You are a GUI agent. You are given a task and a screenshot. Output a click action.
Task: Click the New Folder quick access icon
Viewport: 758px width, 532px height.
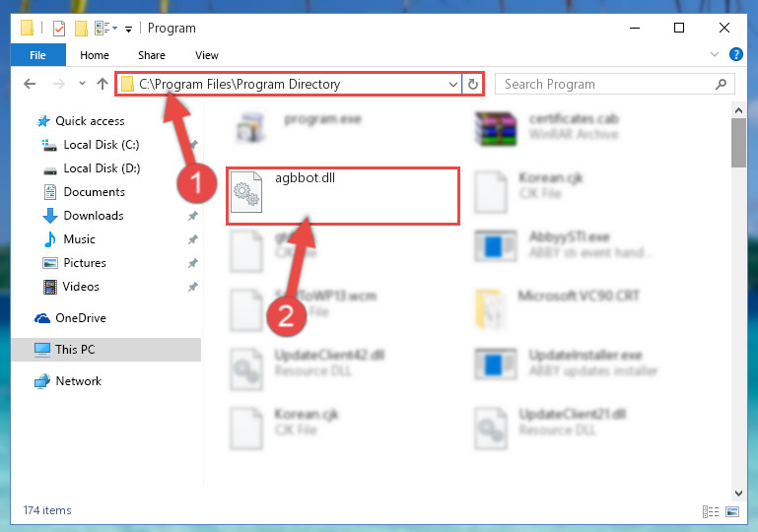pyautogui.click(x=81, y=29)
